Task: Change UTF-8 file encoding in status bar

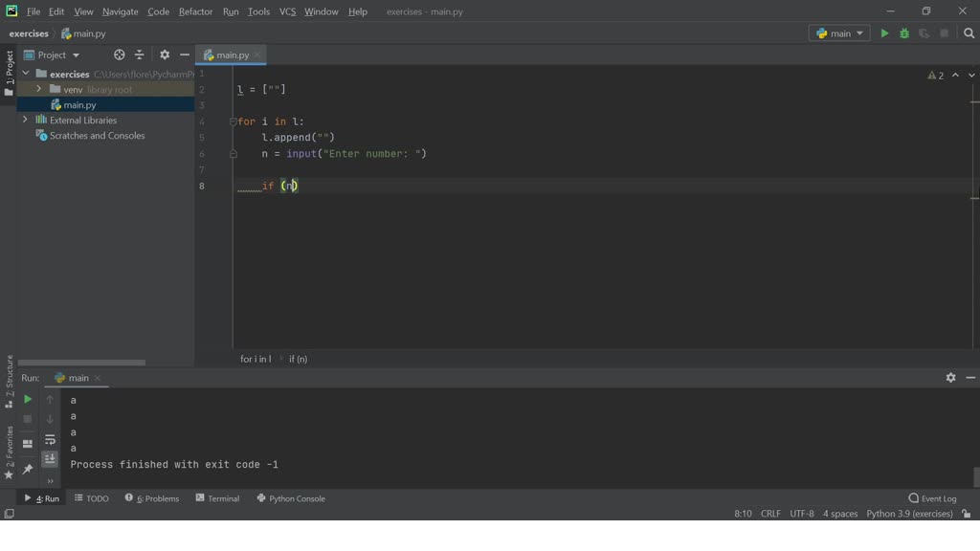Action: [802, 514]
